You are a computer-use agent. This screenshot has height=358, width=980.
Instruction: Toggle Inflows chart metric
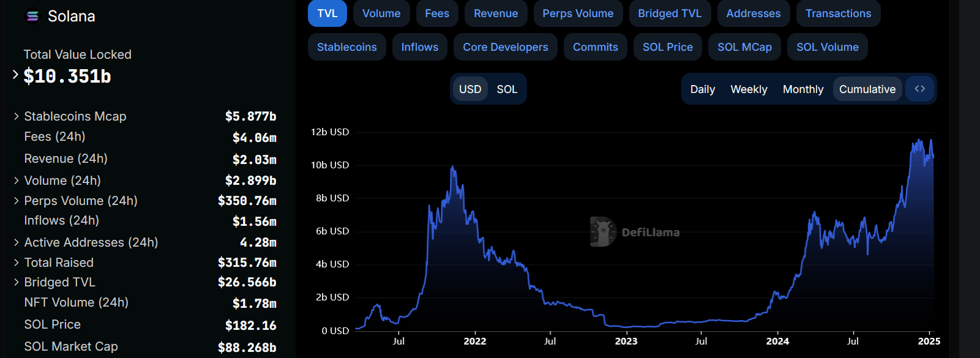[420, 47]
